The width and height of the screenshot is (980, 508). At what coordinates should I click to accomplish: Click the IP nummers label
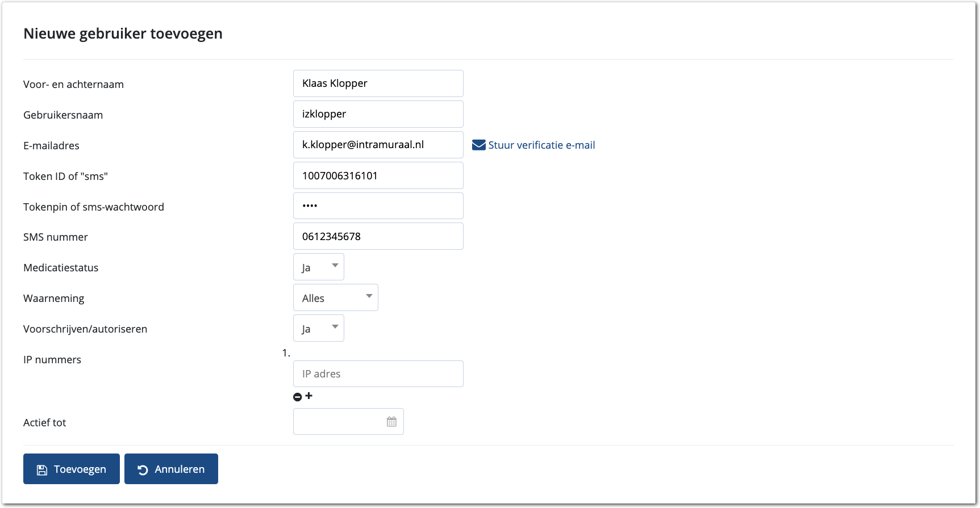tap(52, 360)
